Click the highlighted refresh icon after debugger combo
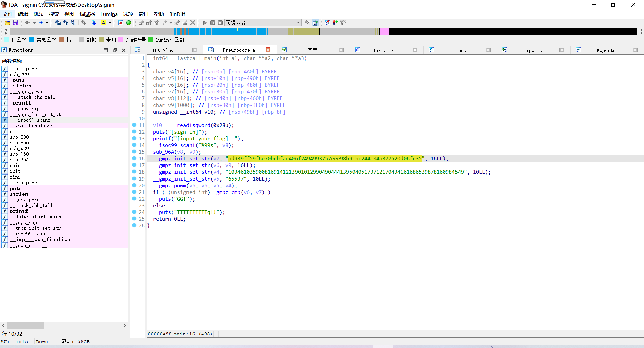 (315, 23)
